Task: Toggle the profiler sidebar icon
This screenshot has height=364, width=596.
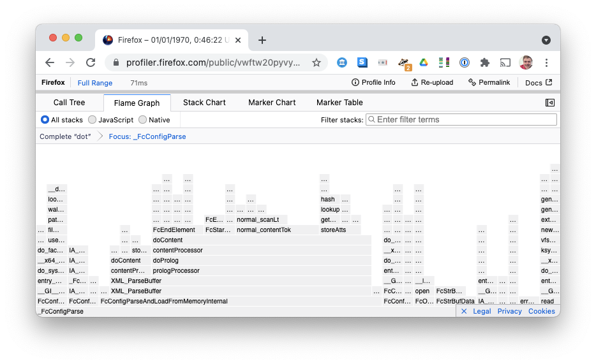Action: point(549,103)
